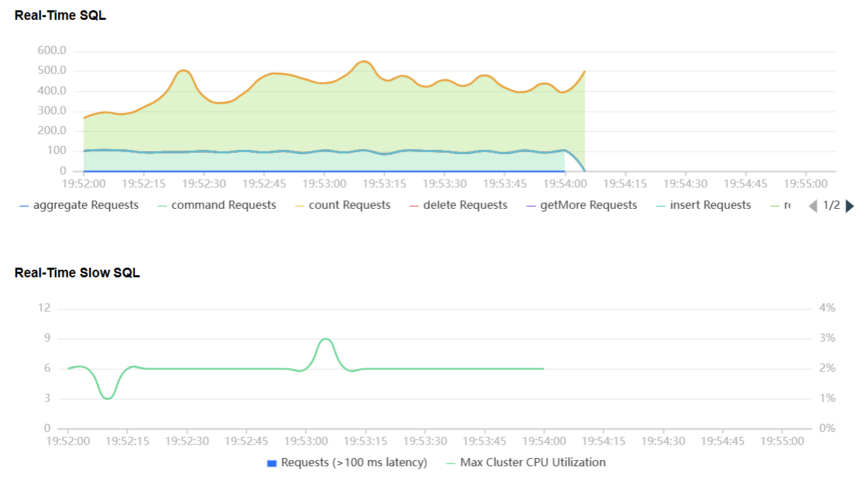
Task: Hide the Max Cluster CPU Utilization line
Action: 526,463
